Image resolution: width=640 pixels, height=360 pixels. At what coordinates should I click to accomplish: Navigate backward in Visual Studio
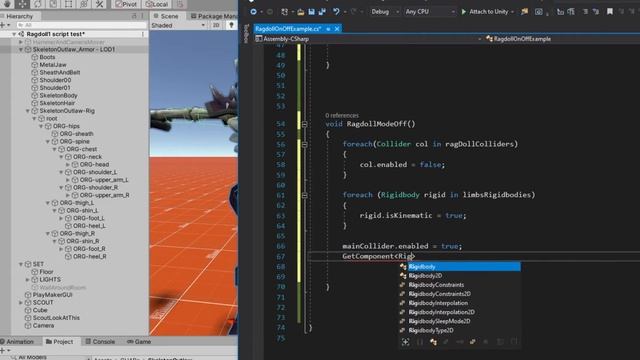pos(253,12)
